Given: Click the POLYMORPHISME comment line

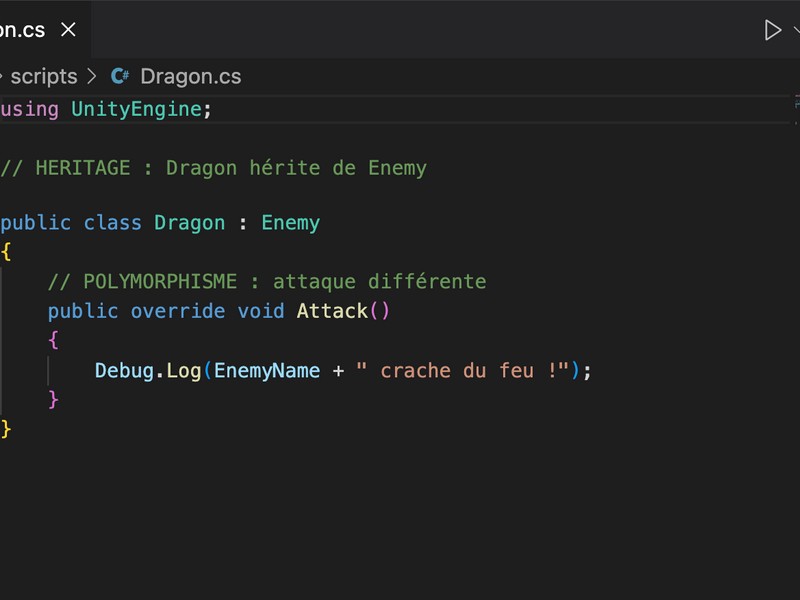Looking at the screenshot, I should point(267,281).
